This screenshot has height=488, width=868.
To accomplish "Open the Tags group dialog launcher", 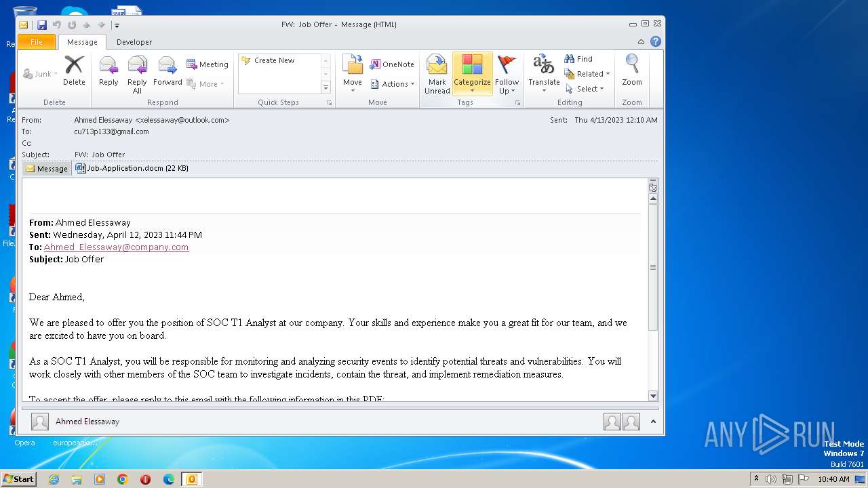I will click(517, 103).
